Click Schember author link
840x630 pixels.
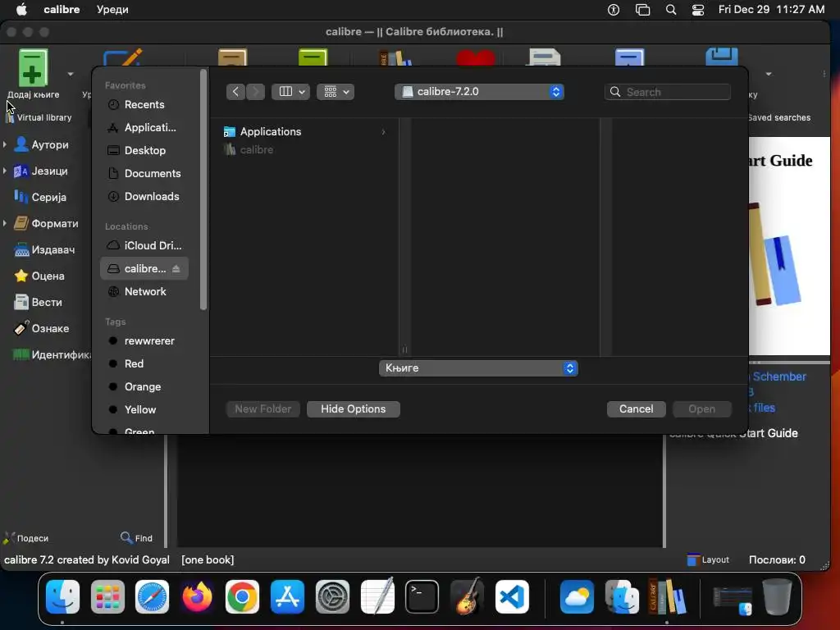coord(779,377)
